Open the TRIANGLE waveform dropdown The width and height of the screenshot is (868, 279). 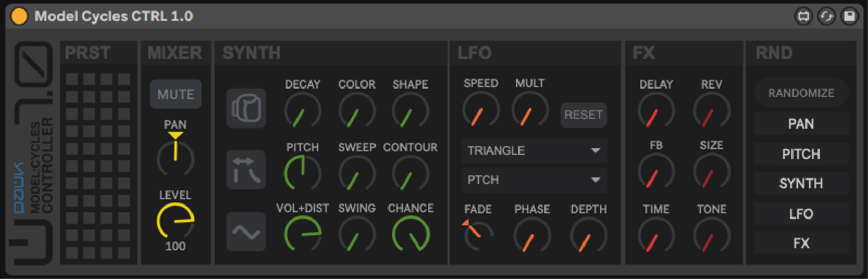point(534,151)
